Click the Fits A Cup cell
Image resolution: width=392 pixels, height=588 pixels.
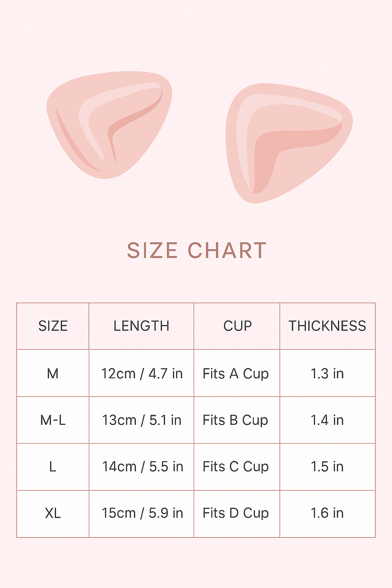236,374
